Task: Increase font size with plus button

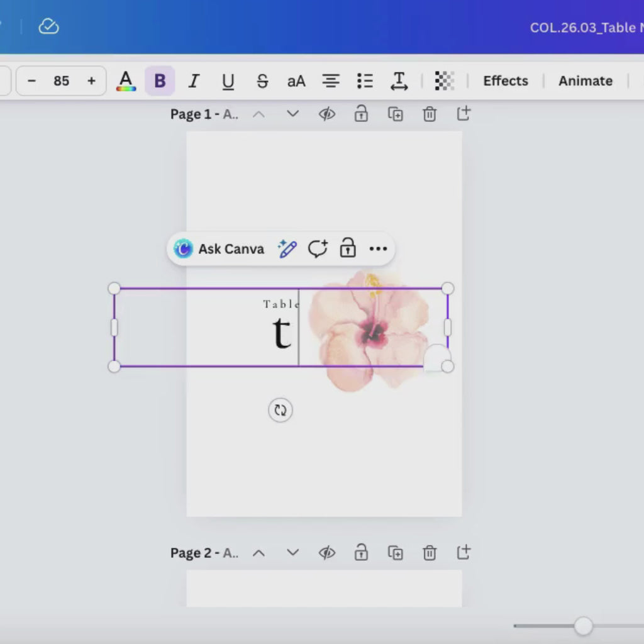Action: tap(91, 81)
